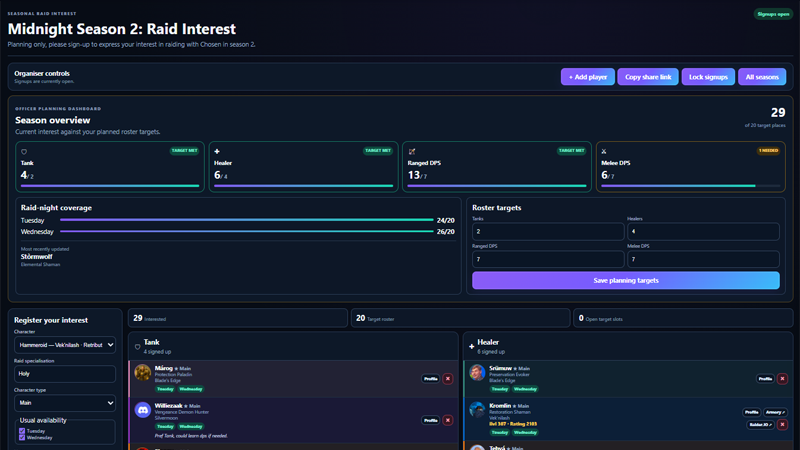Viewport: 800px width, 450px height.
Task: Click Kromlin's 'Ilvl 387 · Rating 2103' text
Action: tap(513, 424)
